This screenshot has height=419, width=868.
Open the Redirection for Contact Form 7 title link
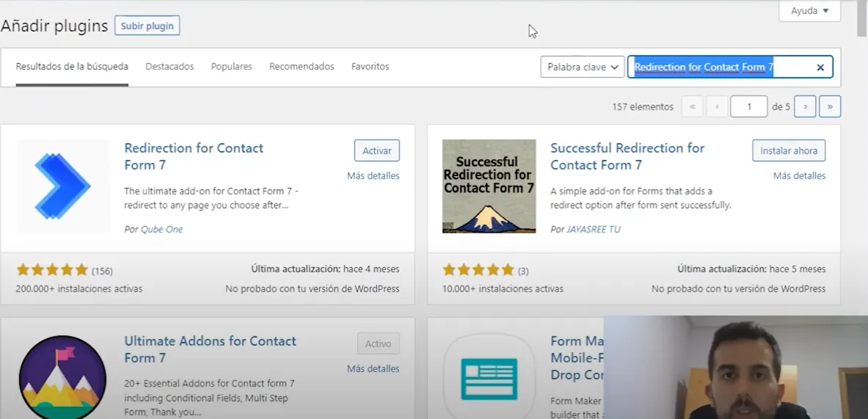point(194,156)
